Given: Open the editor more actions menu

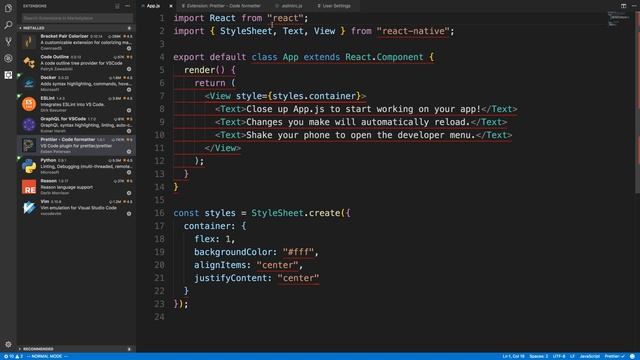Looking at the screenshot, I should (x=634, y=6).
